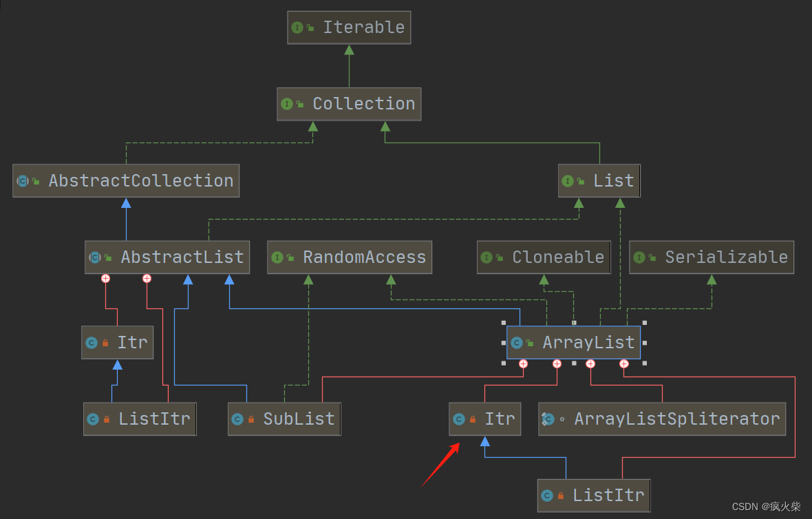Expand the rightmost plus marker on ArrayList's edge
This screenshot has width=812, height=519.
(624, 363)
